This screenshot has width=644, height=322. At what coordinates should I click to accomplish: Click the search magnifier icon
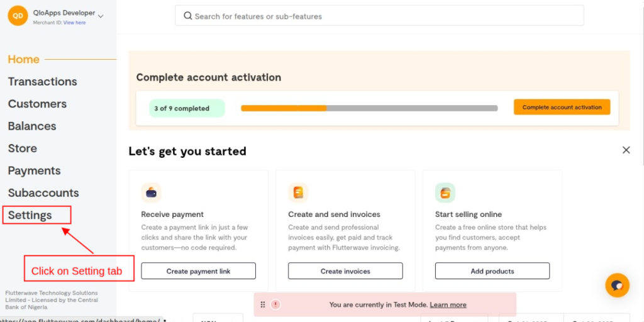pyautogui.click(x=187, y=16)
